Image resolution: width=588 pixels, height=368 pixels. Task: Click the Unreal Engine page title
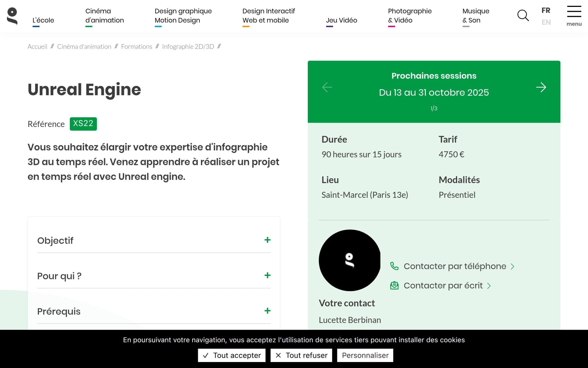coord(84,89)
